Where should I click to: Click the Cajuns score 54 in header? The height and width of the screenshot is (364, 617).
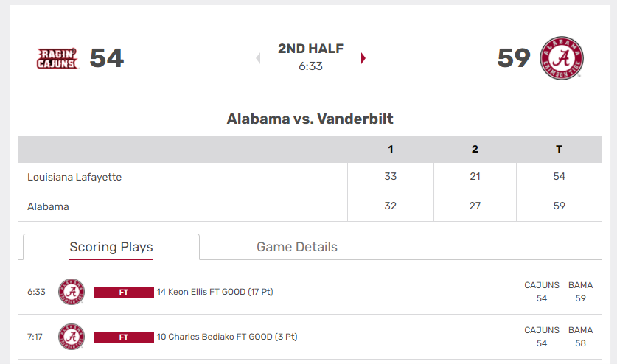107,58
